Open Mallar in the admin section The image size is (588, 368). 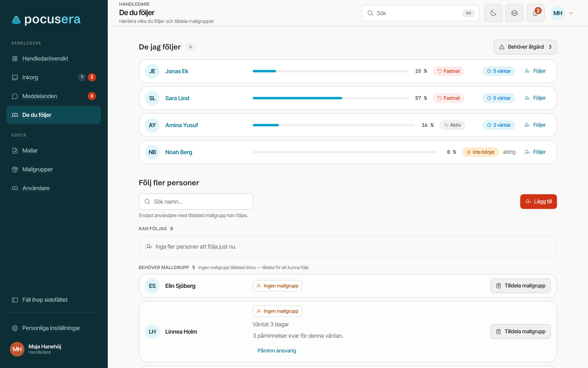[x=53, y=150]
